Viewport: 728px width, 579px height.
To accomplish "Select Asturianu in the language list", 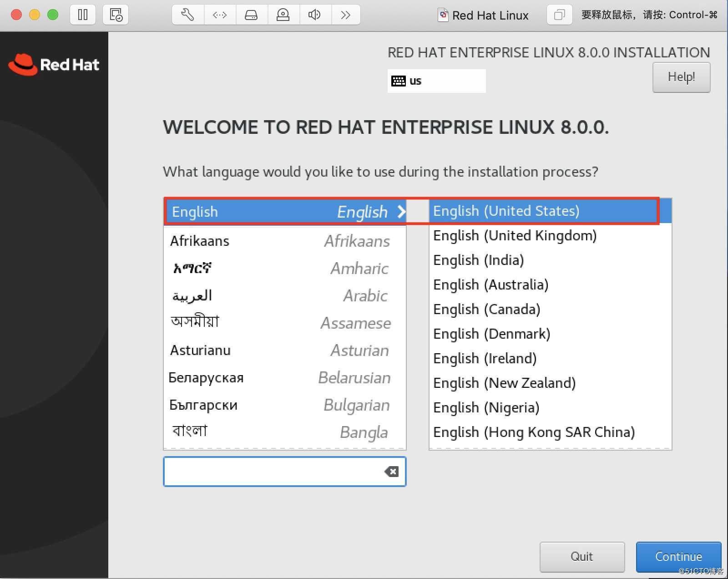I will 285,350.
